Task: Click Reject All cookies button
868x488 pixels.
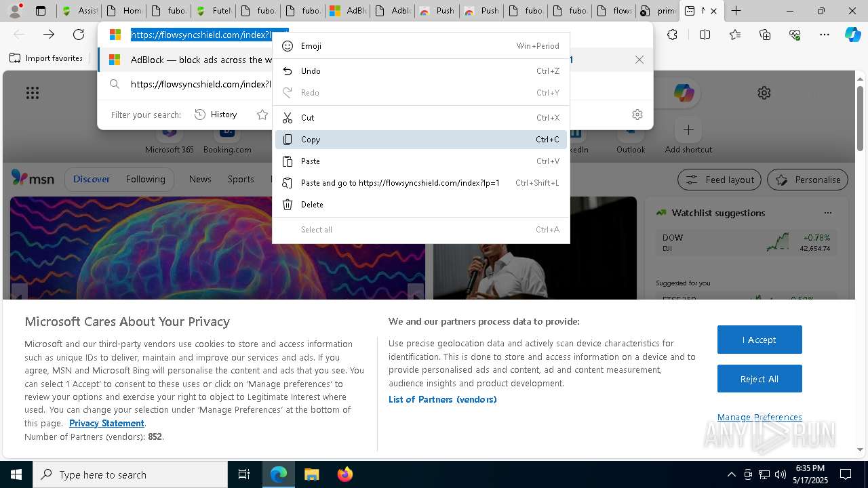Action: [759, 379]
